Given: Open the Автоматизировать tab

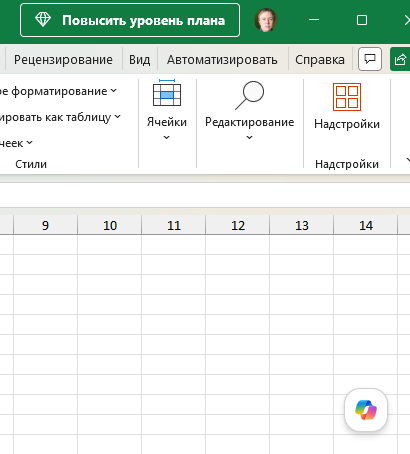Looking at the screenshot, I should 222,60.
